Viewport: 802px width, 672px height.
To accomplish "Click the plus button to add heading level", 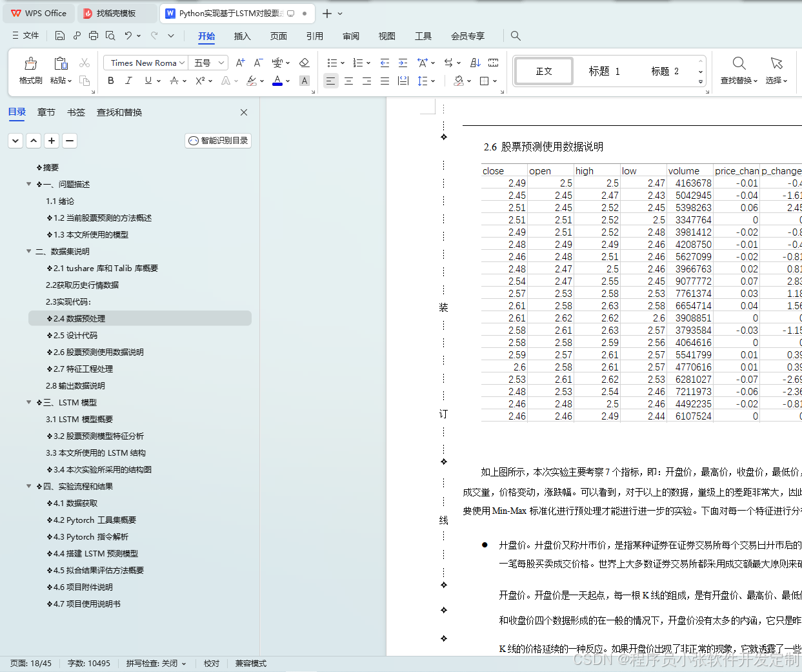I will click(52, 140).
